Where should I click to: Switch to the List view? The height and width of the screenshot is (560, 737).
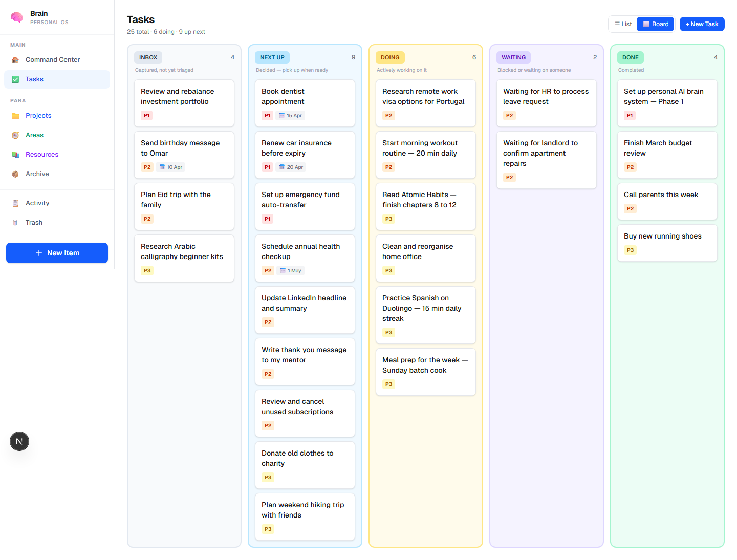click(623, 24)
